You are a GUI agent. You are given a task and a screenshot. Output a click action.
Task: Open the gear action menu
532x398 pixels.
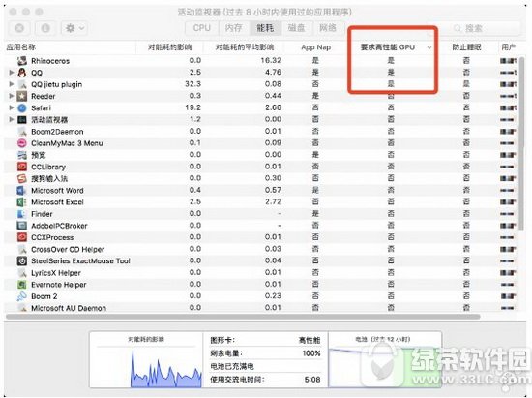coord(74,28)
